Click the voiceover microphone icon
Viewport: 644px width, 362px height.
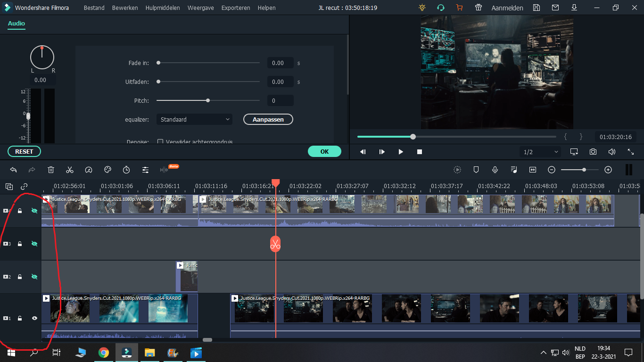[495, 170]
